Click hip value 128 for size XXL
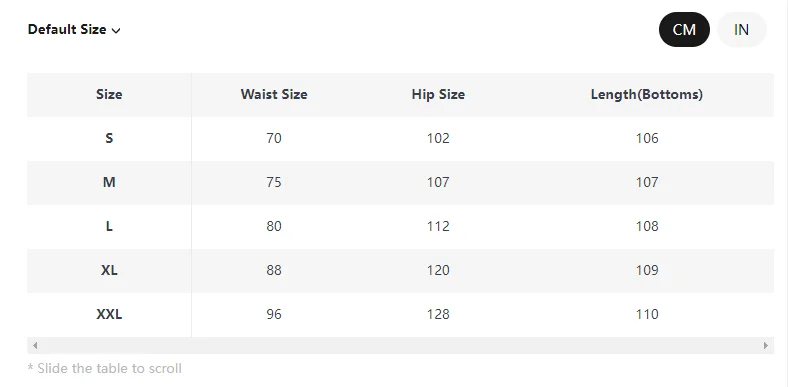The width and height of the screenshot is (788, 387). pos(438,315)
